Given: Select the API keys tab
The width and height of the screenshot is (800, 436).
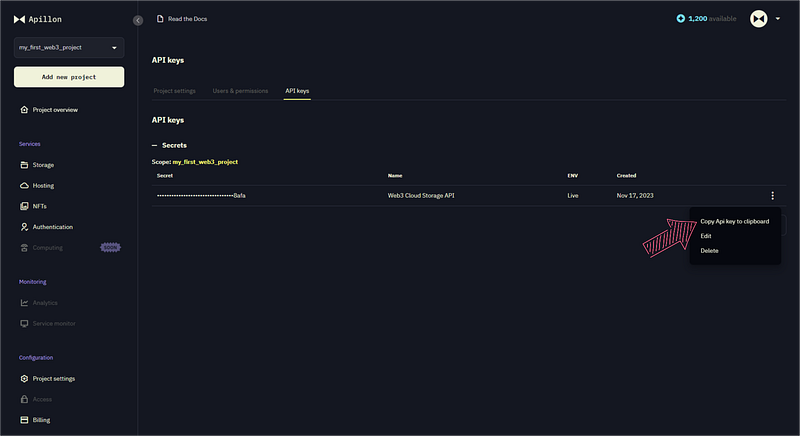Looking at the screenshot, I should (x=297, y=91).
